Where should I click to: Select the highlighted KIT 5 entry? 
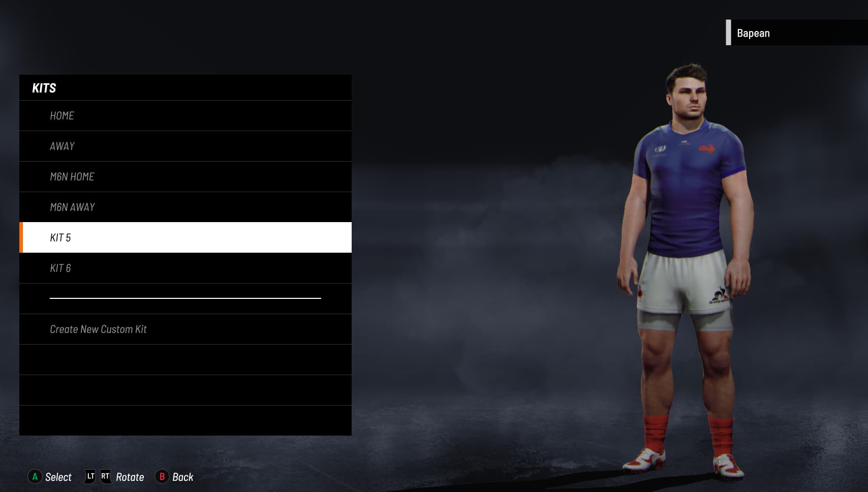(185, 237)
